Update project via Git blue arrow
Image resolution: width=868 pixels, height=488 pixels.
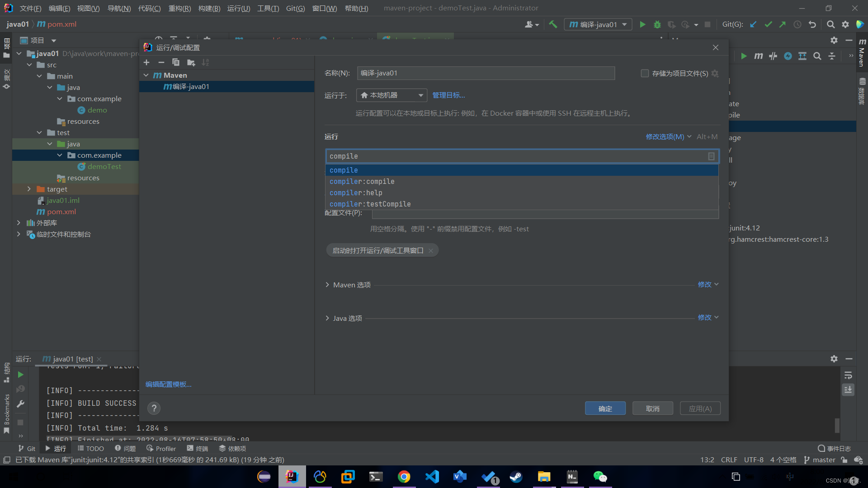753,24
